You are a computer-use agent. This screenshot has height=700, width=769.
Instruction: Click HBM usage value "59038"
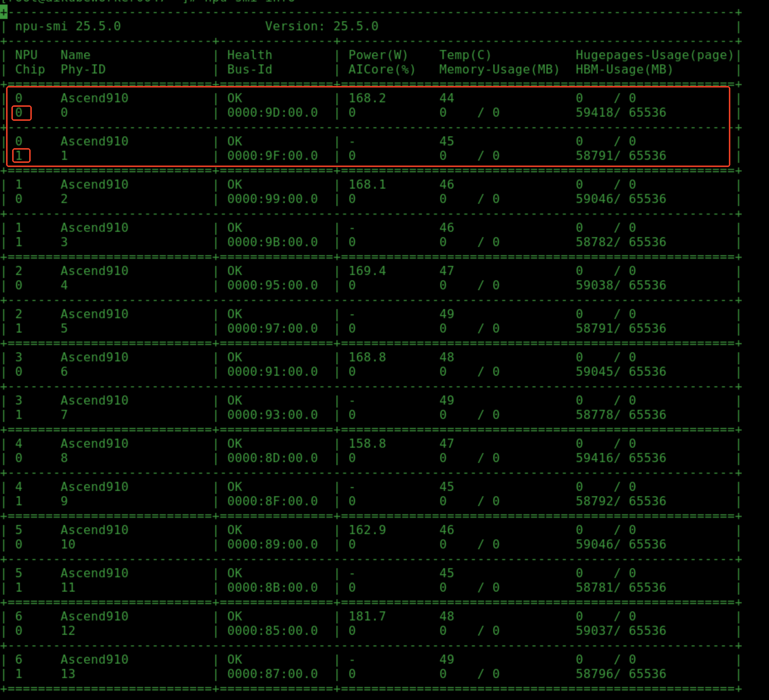point(594,285)
